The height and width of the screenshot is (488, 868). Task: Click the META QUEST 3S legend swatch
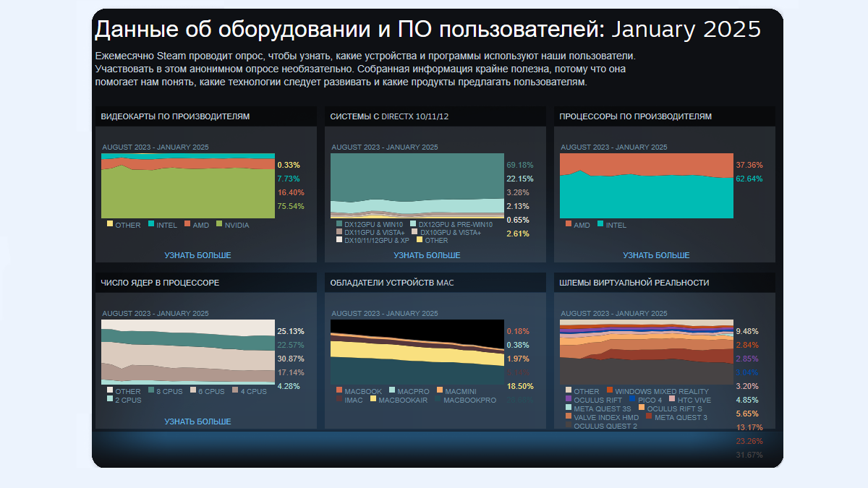568,408
